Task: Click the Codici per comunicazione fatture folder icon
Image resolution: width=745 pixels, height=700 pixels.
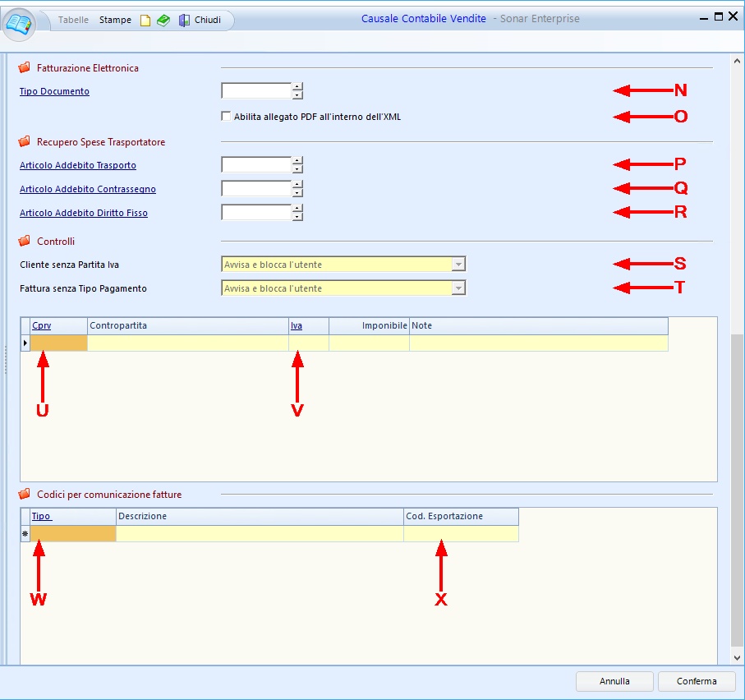Action: (x=25, y=495)
